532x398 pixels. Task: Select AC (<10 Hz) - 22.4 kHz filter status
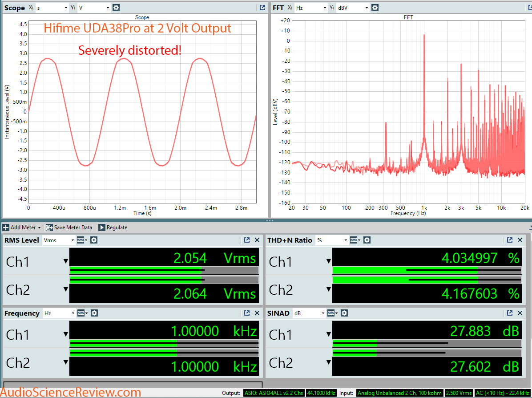(x=502, y=393)
